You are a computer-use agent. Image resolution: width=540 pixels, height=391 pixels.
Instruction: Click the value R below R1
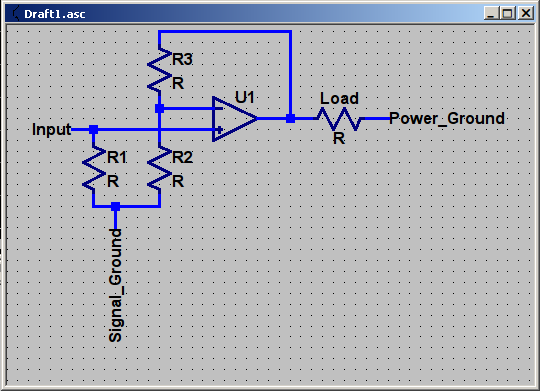(113, 181)
